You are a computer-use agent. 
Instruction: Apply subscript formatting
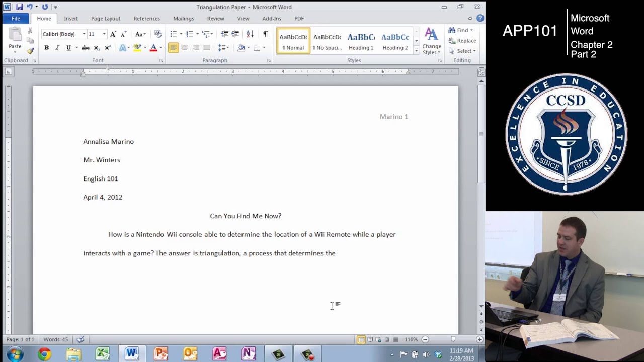click(x=97, y=48)
